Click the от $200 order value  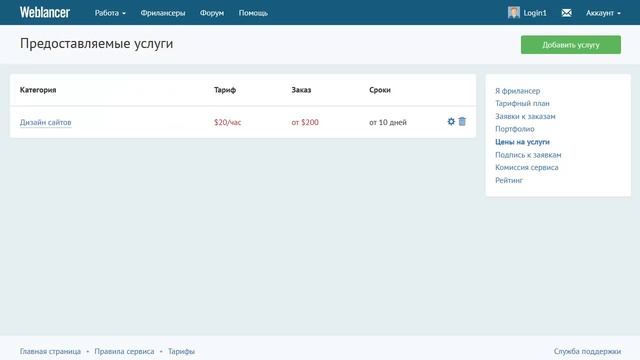(305, 122)
